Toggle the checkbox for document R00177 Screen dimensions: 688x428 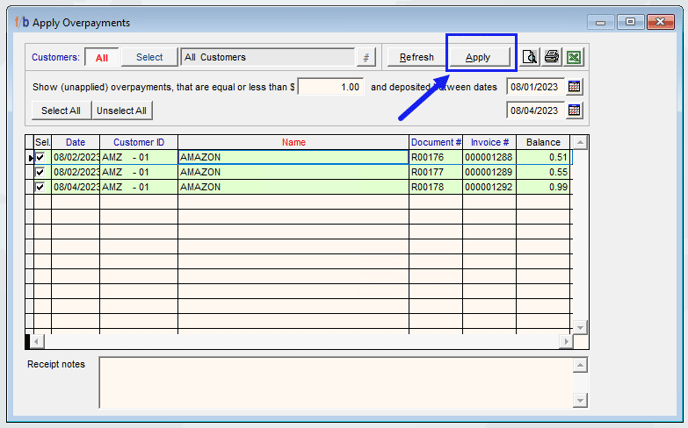point(41,172)
